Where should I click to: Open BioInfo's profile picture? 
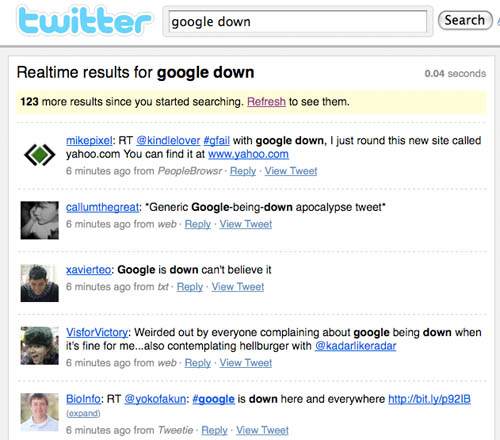(40, 412)
